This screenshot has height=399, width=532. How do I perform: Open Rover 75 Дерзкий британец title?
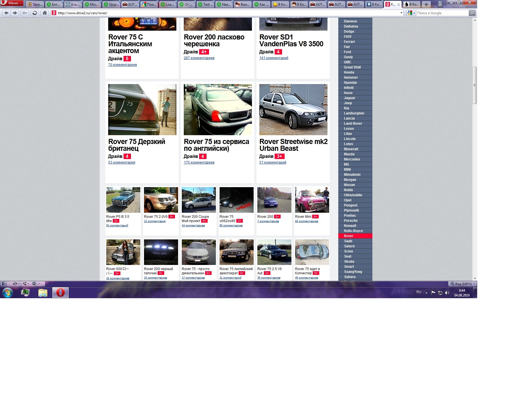pos(137,145)
